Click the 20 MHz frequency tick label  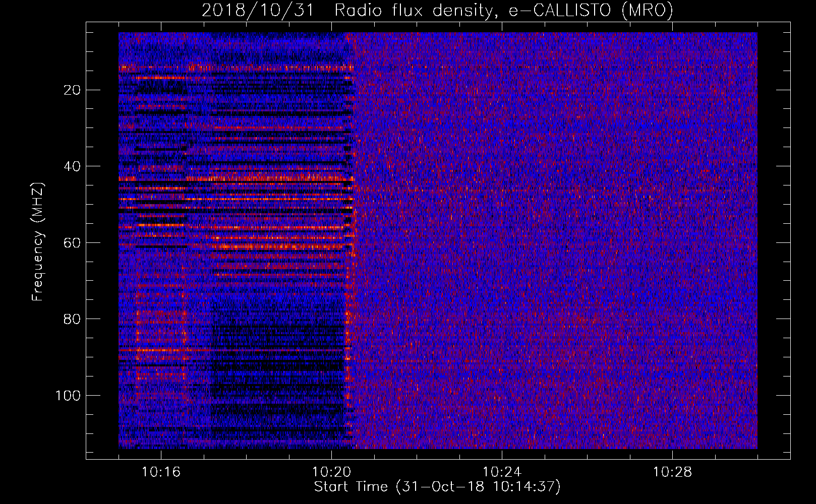(x=72, y=90)
